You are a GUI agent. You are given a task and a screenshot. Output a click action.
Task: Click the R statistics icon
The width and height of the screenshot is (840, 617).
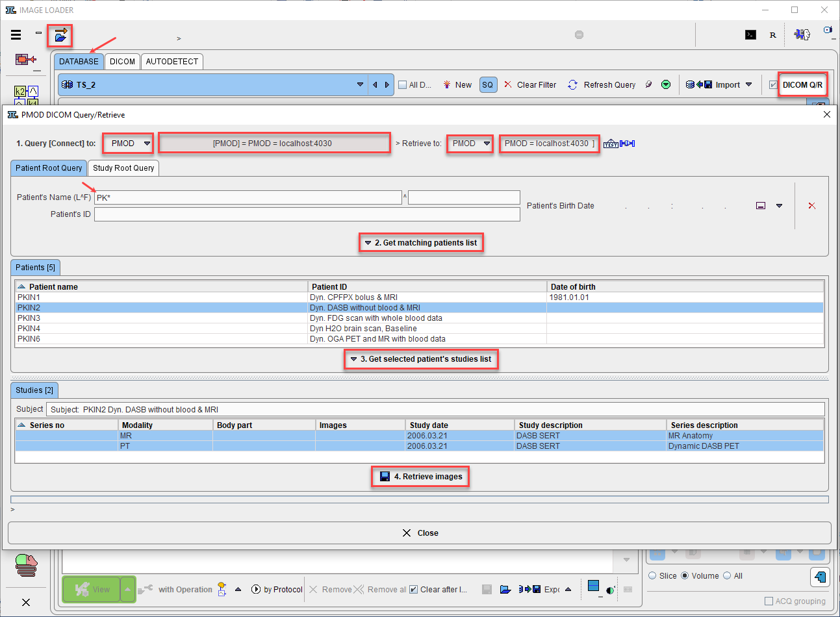772,35
